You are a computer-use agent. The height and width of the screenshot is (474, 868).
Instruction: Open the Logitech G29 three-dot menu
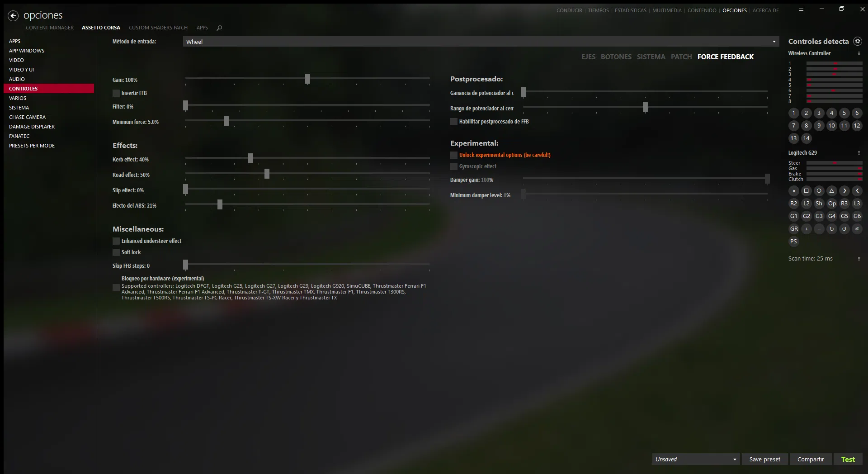pos(859,153)
